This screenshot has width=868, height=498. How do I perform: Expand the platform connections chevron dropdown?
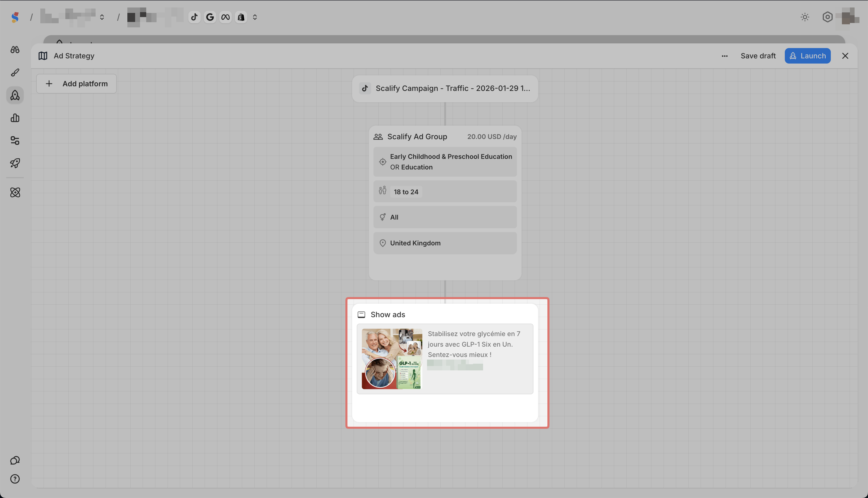coord(255,17)
